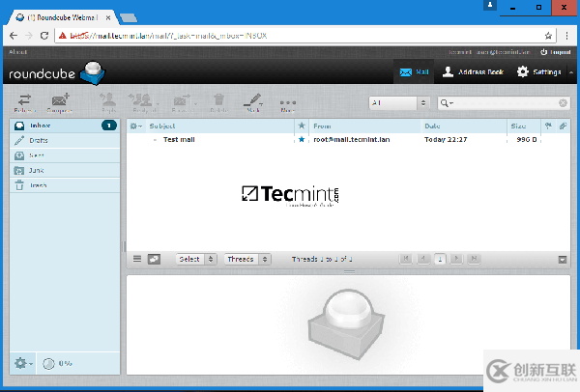This screenshot has height=392, width=580.
Task: Open the Chrome three-dot menu
Action: [566, 36]
